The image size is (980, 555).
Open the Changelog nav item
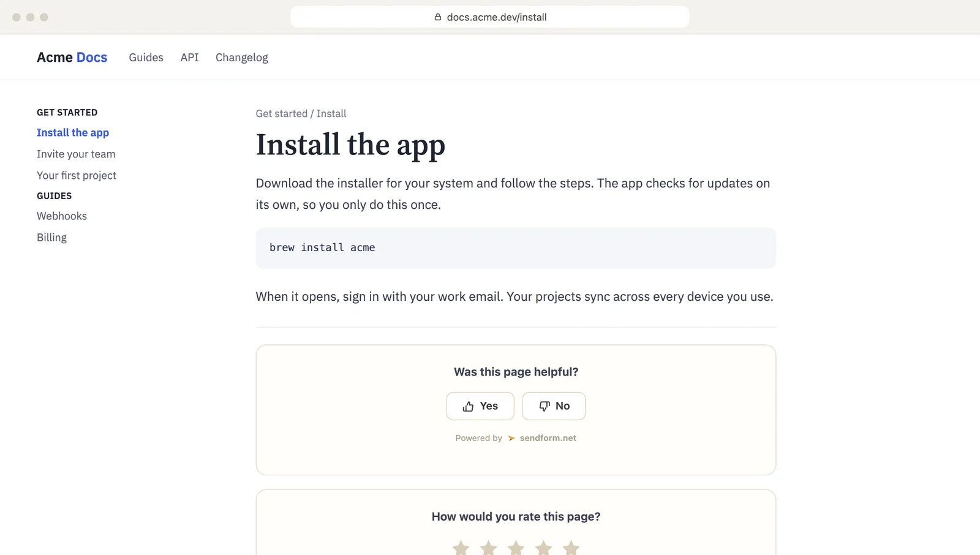pyautogui.click(x=242, y=58)
